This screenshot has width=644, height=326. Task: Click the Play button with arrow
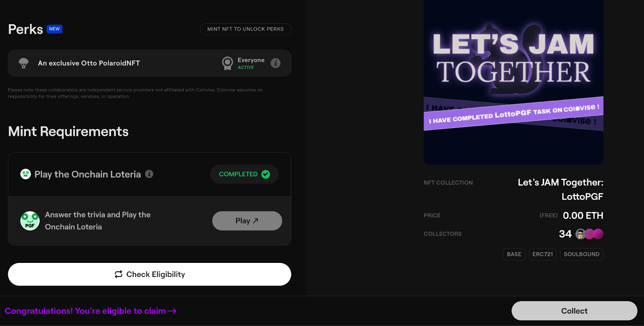(247, 221)
